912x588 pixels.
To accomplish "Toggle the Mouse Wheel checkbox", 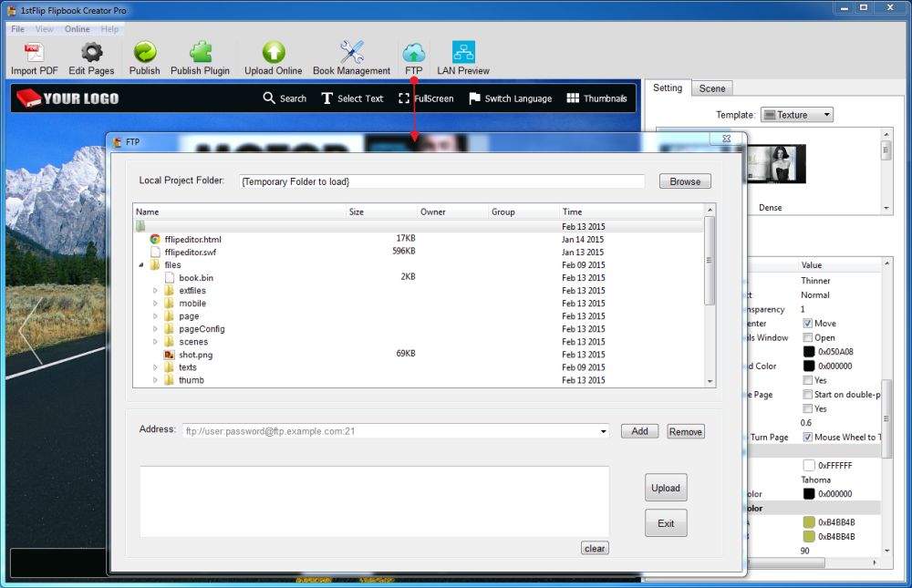I will [x=808, y=437].
